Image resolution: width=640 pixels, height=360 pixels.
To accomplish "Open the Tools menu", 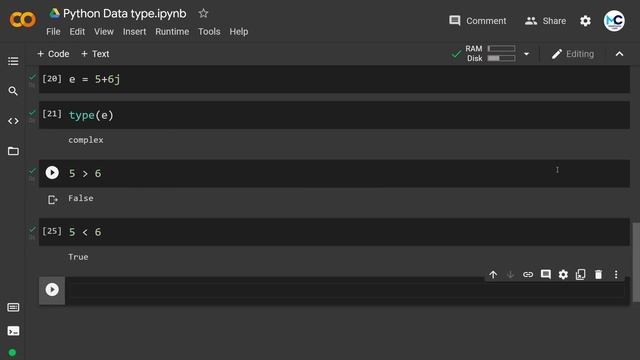I will pyautogui.click(x=209, y=31).
